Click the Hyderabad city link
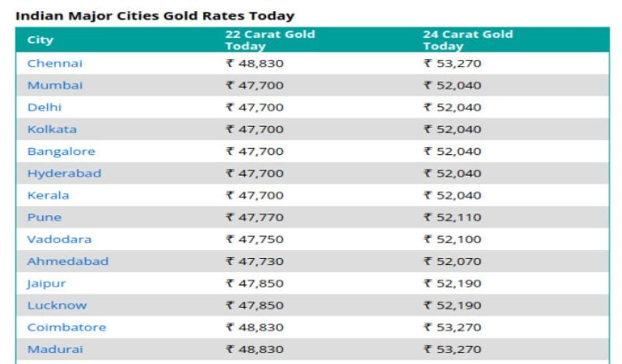The height and width of the screenshot is (364, 622). [x=64, y=173]
